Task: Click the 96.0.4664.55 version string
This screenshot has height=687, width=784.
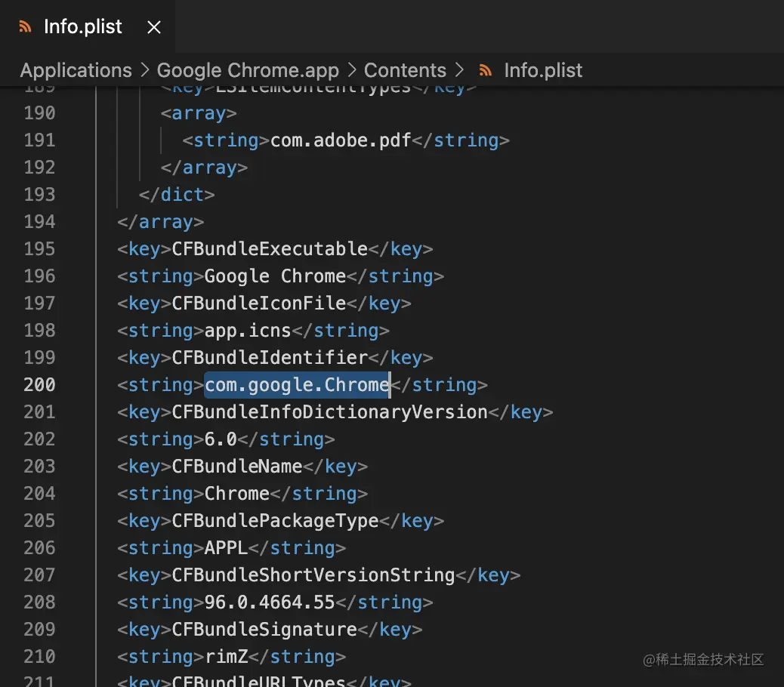Action: (270, 602)
